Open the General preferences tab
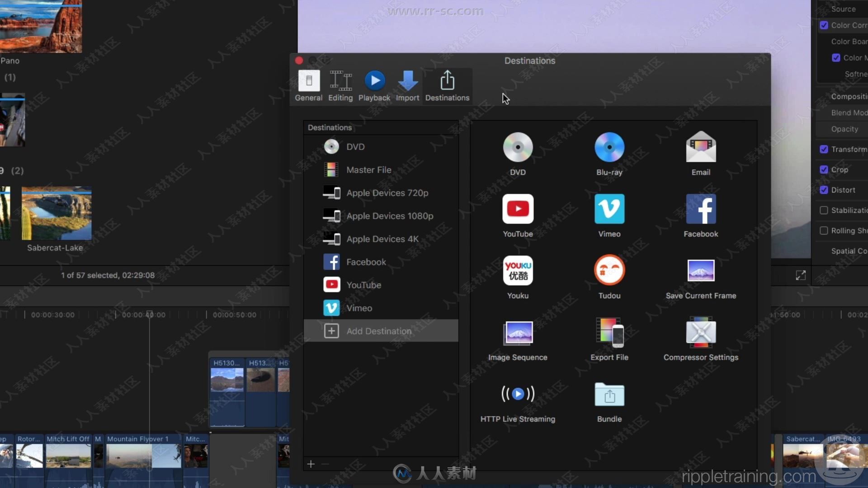 (309, 85)
